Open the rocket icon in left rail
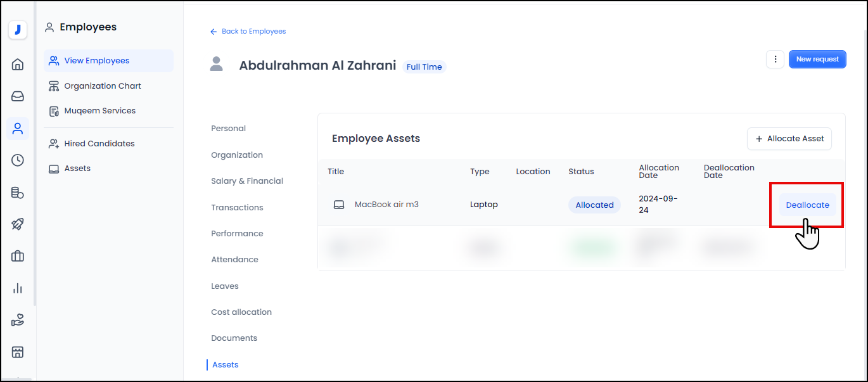Viewport: 868px width, 382px height. (18, 224)
